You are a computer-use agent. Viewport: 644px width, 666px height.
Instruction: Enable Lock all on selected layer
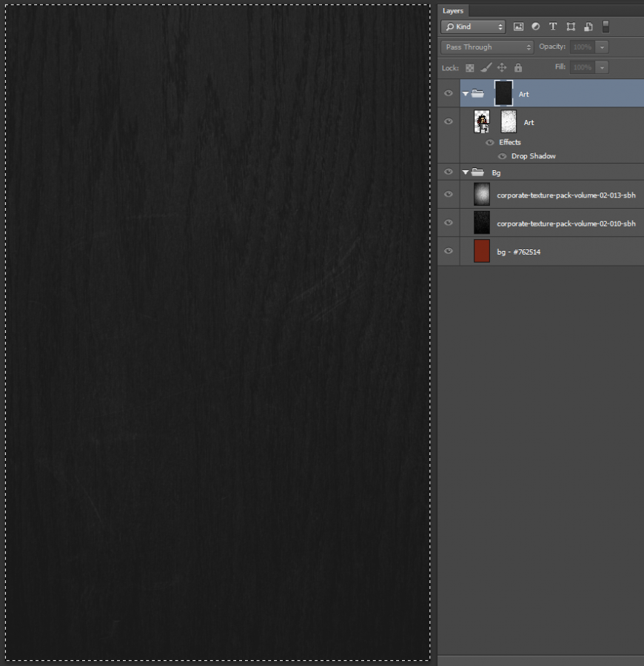pos(518,67)
